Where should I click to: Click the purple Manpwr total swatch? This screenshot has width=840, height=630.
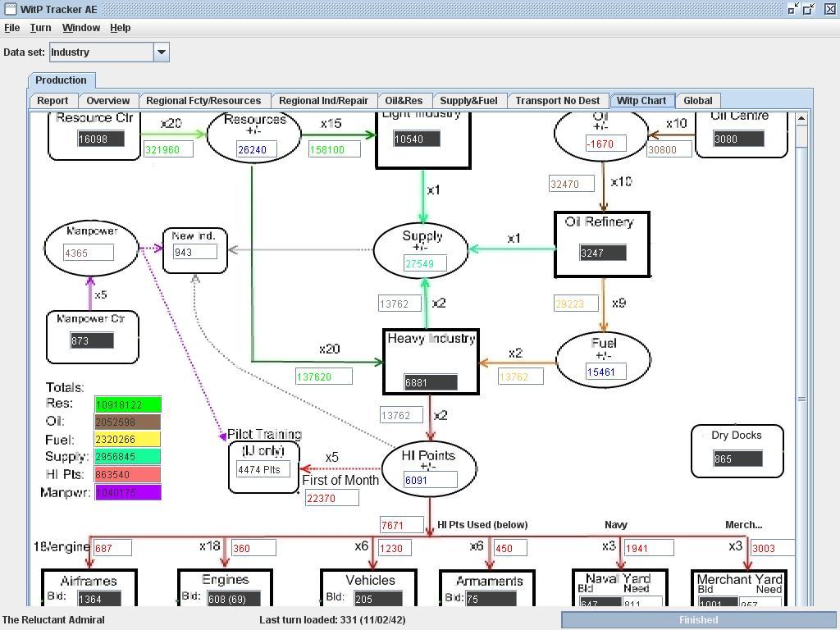tap(128, 492)
